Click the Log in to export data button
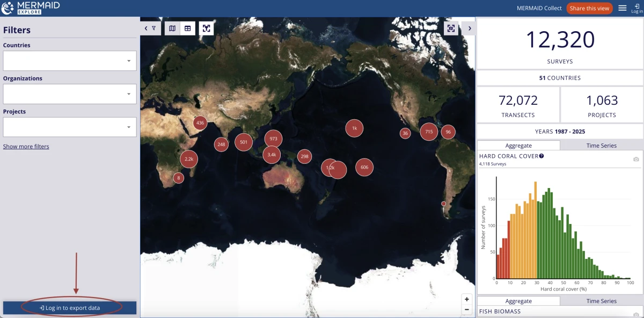The image size is (644, 318). (x=70, y=308)
